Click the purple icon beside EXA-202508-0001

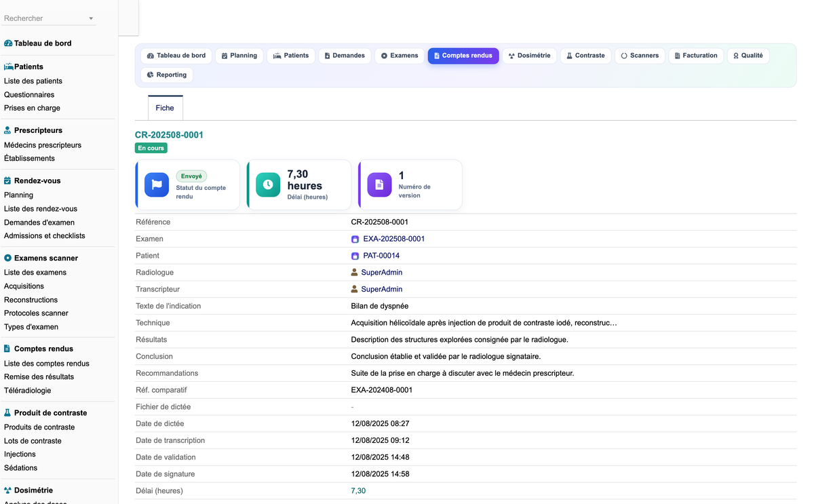[x=355, y=239]
